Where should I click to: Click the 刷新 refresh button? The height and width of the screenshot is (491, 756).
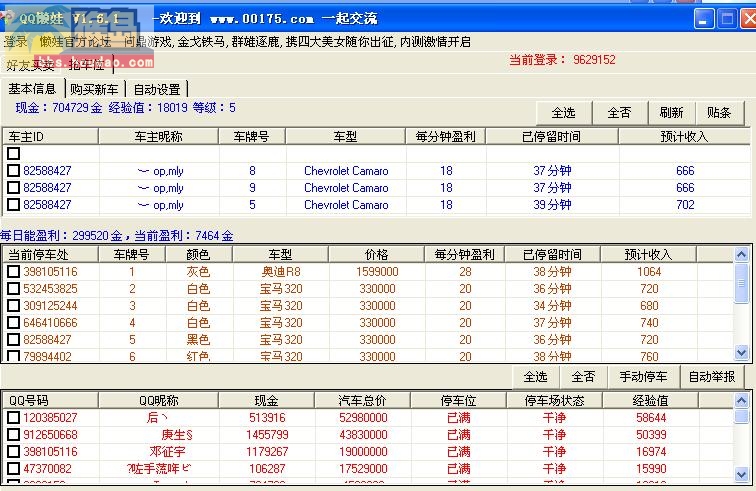(x=672, y=113)
